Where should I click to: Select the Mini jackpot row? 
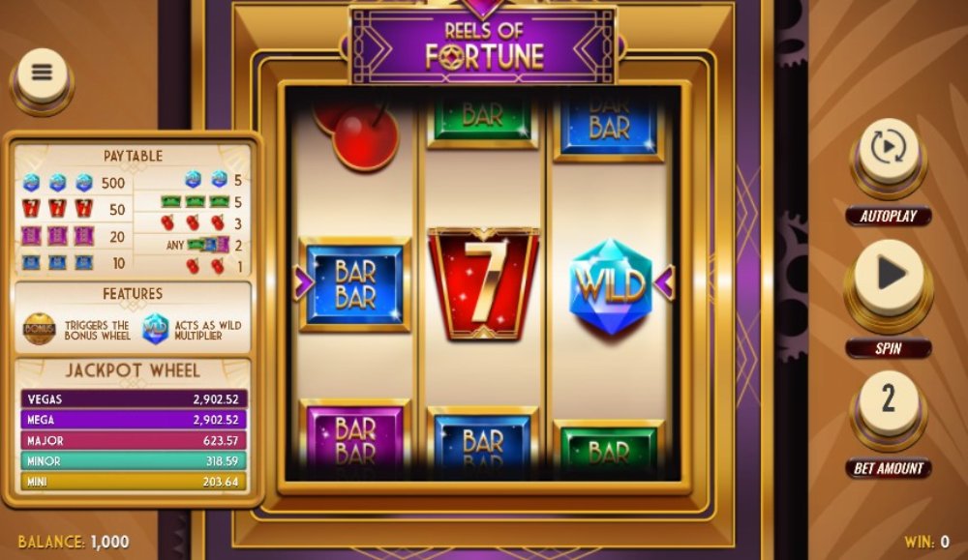coord(134,481)
